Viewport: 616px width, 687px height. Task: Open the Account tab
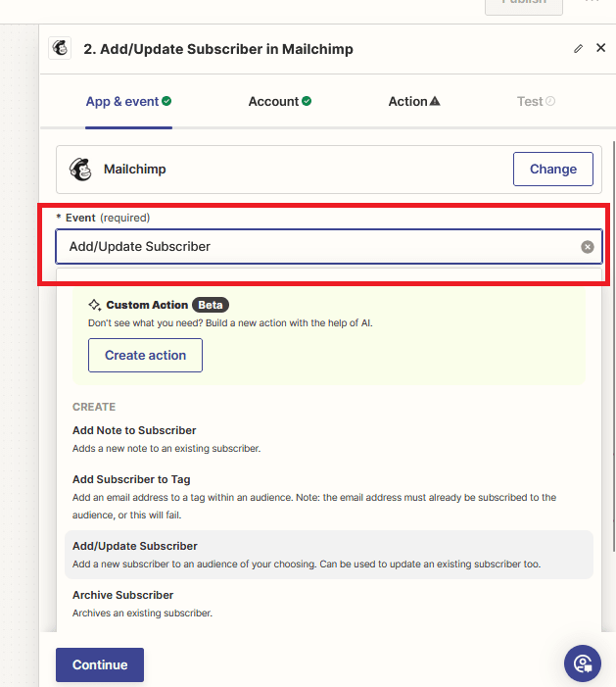(273, 101)
